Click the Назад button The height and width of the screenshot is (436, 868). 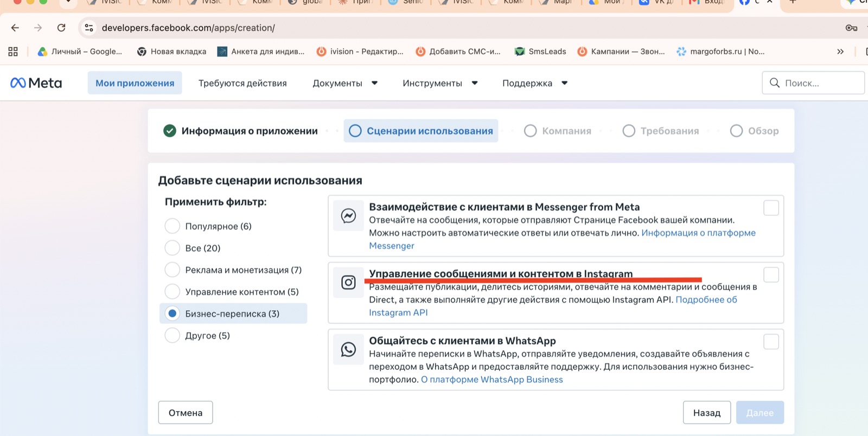pyautogui.click(x=707, y=413)
